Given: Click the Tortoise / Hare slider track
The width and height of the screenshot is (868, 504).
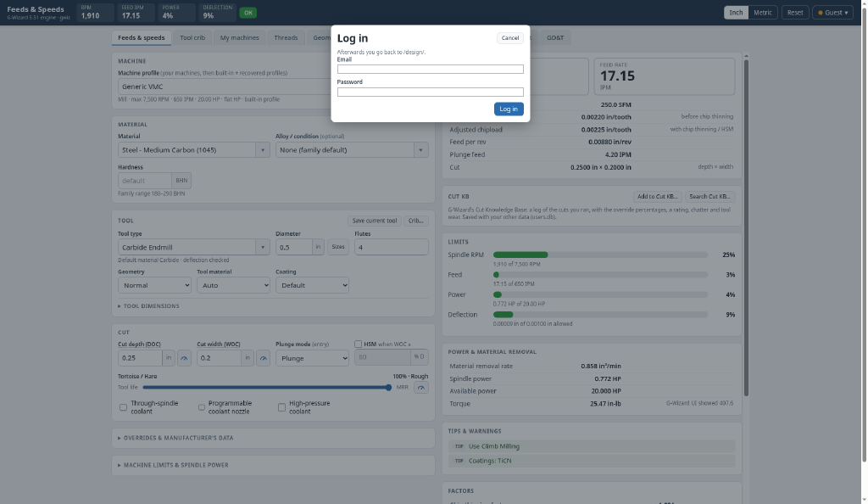Looking at the screenshot, I should pyautogui.click(x=267, y=388).
